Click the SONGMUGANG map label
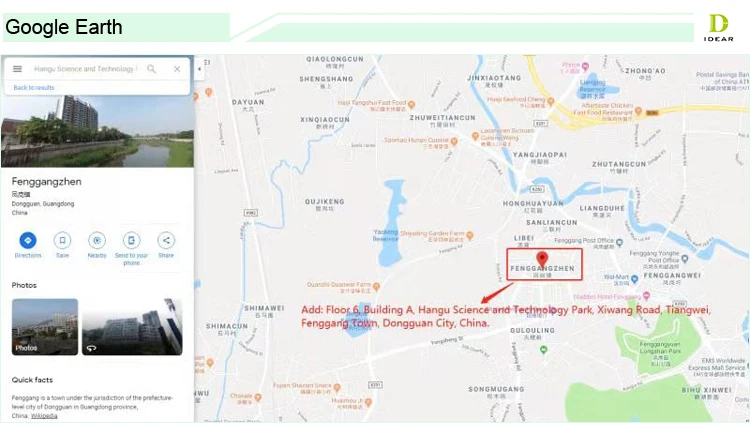750x423 pixels. (496, 389)
